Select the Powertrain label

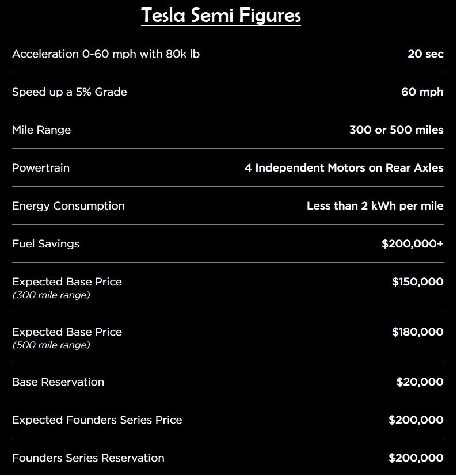[41, 168]
